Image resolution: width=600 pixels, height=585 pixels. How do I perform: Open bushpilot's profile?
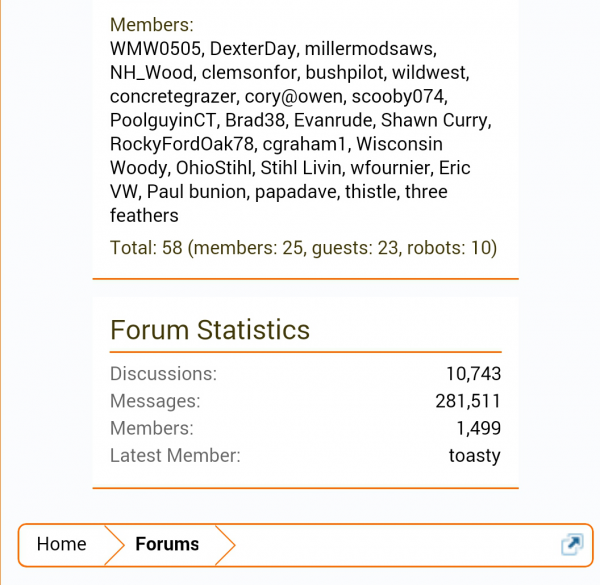[344, 72]
